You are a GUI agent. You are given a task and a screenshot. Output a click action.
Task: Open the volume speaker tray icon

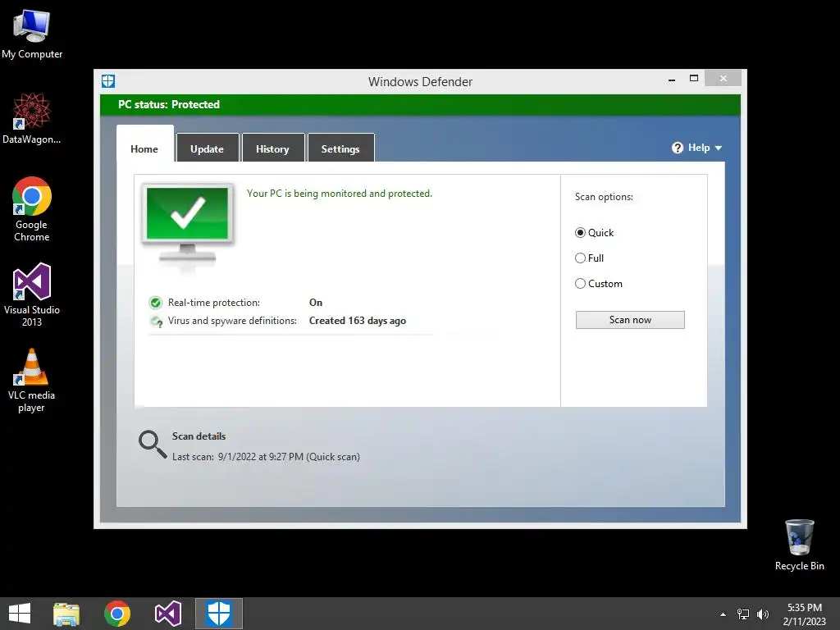coord(763,614)
